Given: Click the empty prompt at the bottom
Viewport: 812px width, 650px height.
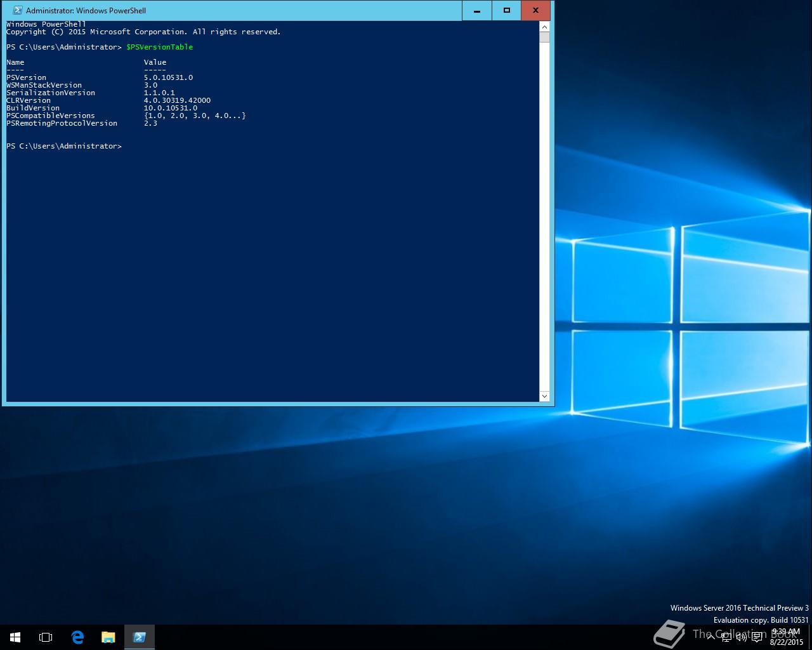Looking at the screenshot, I should (64, 146).
